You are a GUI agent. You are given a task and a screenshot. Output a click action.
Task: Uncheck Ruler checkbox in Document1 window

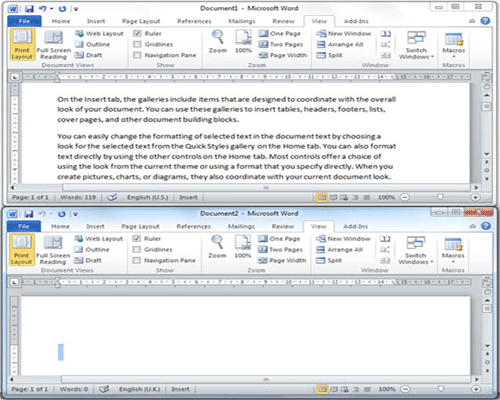coord(137,34)
